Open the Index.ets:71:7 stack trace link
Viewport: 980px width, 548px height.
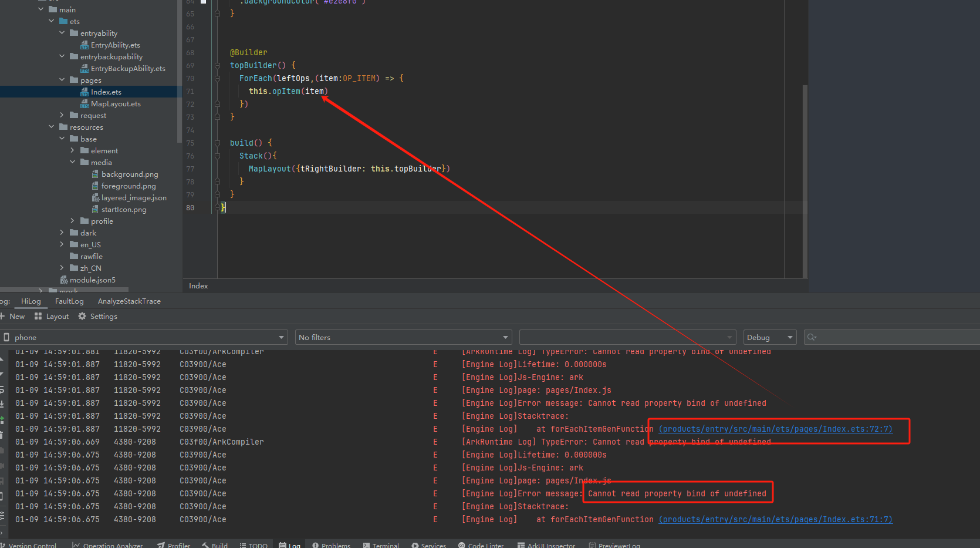point(775,519)
